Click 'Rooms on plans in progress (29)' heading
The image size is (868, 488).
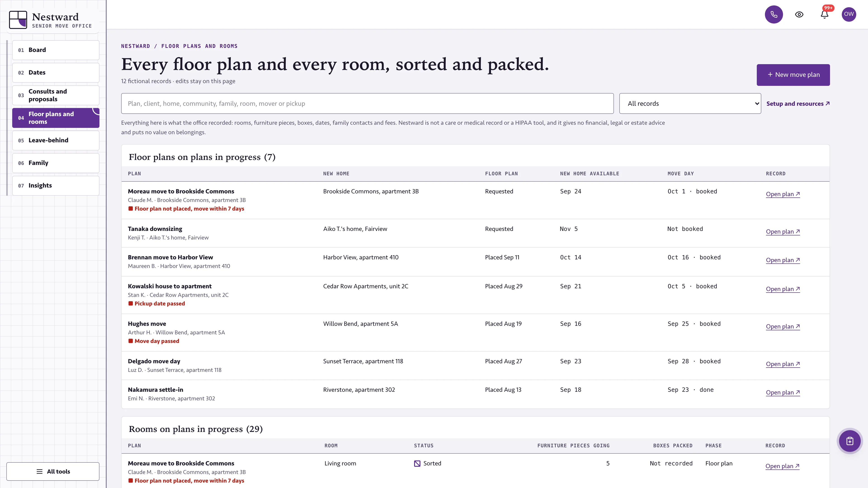point(196,429)
